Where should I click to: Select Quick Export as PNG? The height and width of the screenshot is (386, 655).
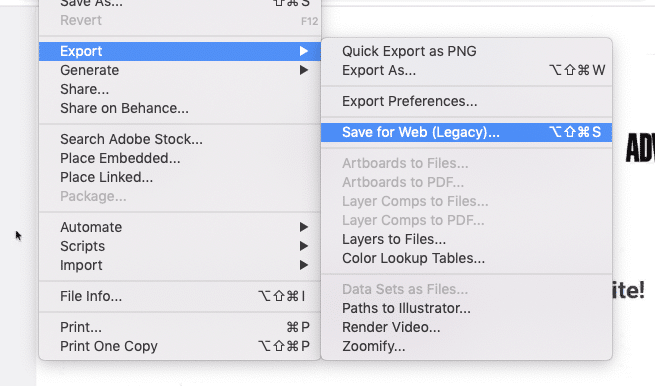pyautogui.click(x=466, y=51)
